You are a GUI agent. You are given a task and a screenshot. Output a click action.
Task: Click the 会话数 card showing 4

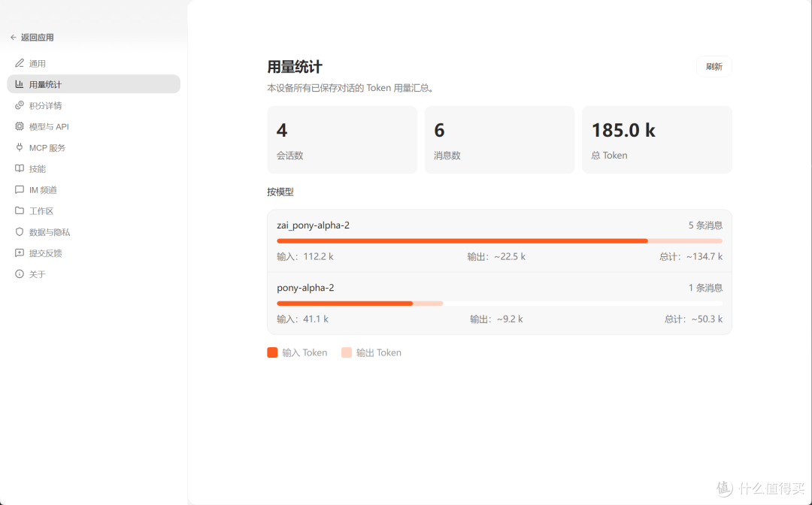342,140
